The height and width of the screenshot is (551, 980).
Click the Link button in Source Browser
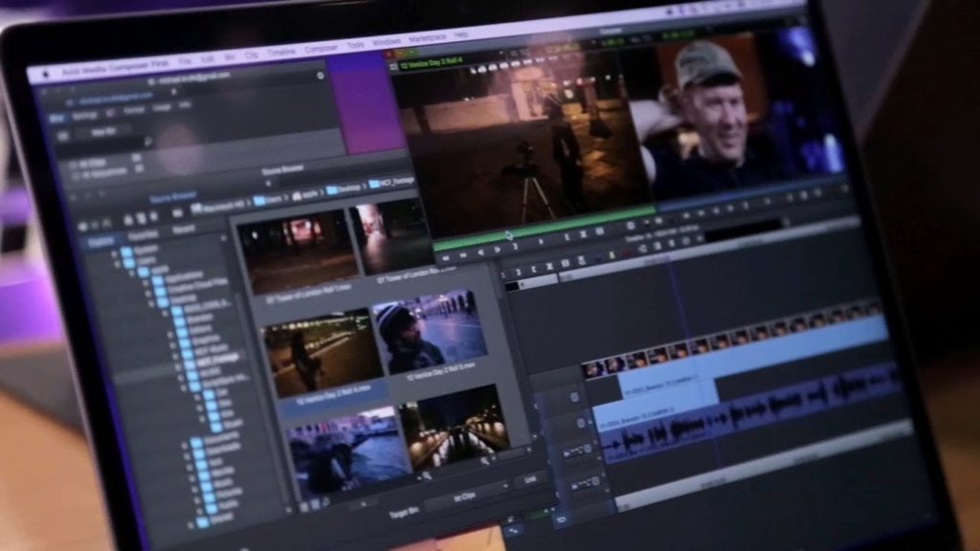[530, 479]
